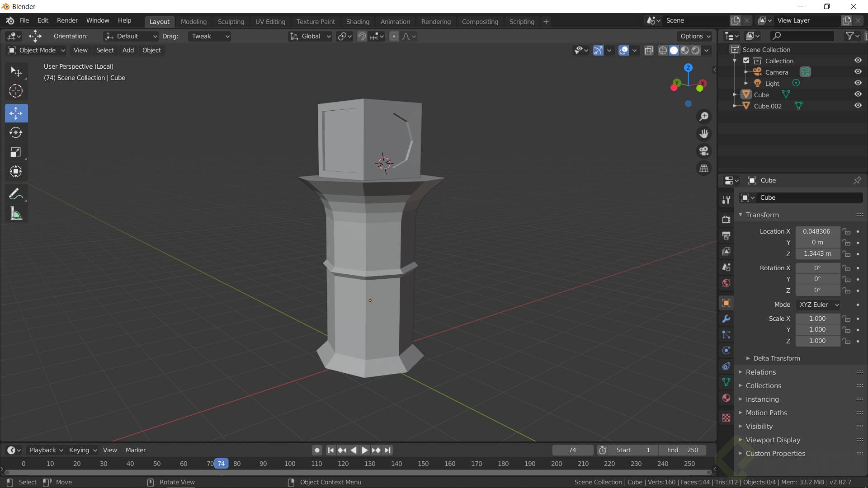Activate the Annotate pencil tool
Screen dimensions: 868x488
click(x=16, y=194)
